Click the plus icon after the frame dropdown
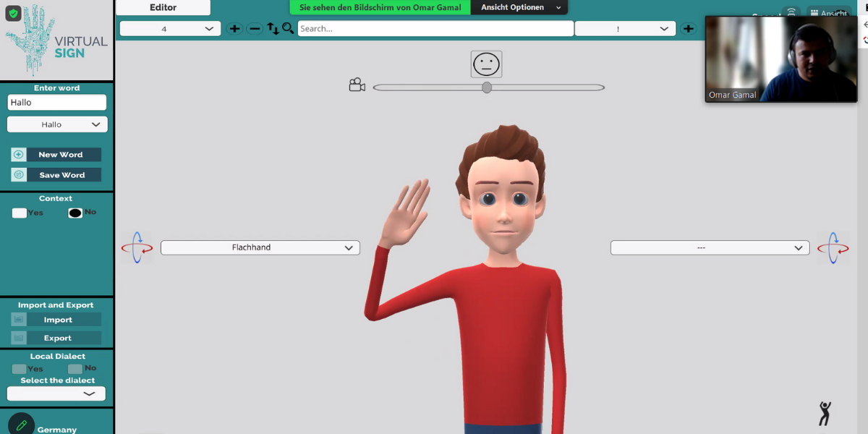Viewport: 868px width, 434px height. tap(234, 28)
